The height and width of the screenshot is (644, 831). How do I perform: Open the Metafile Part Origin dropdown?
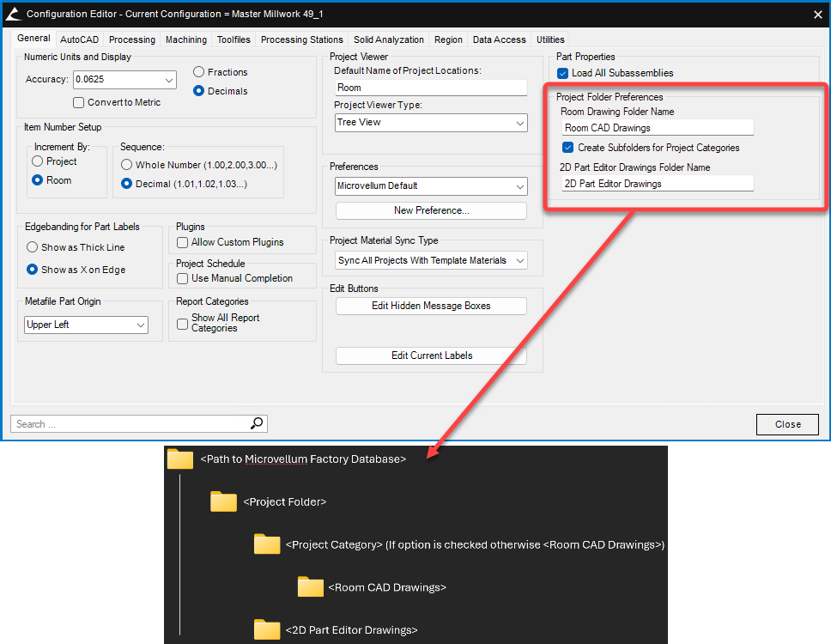[86, 325]
